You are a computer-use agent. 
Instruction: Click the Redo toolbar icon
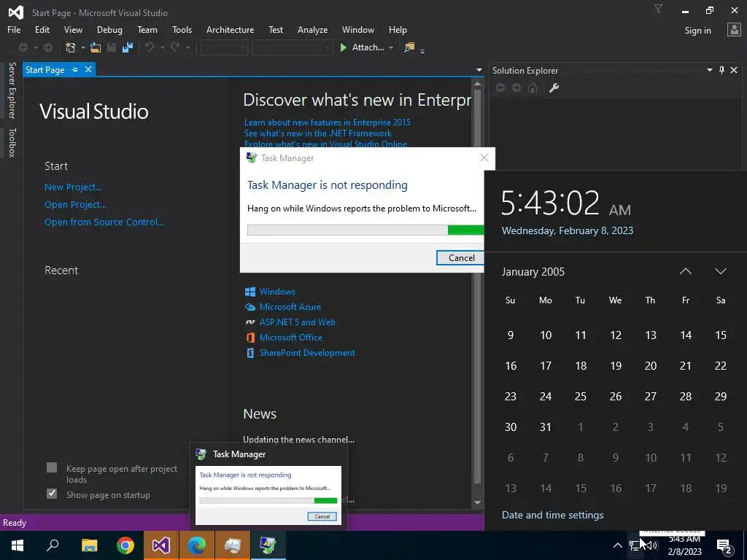tap(175, 47)
